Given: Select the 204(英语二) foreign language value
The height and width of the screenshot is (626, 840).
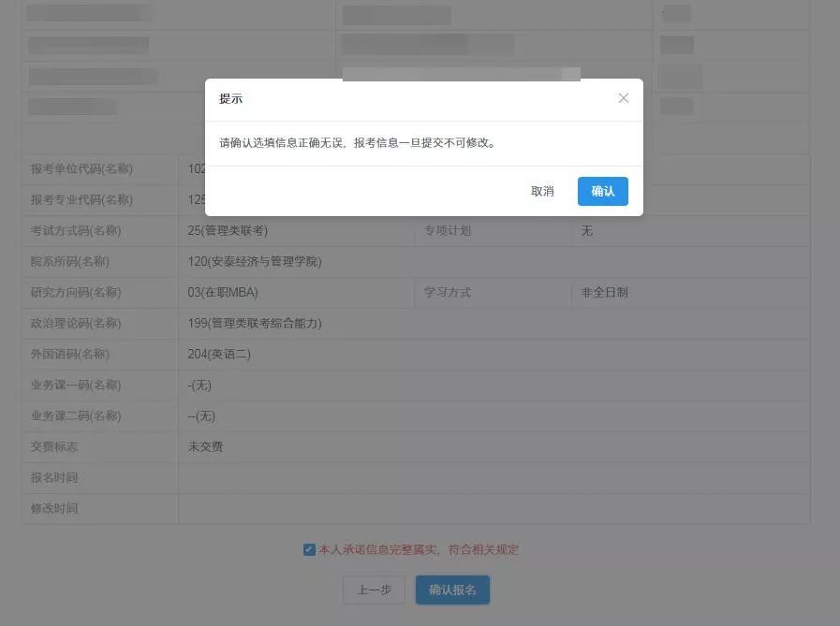Looking at the screenshot, I should [x=219, y=355].
